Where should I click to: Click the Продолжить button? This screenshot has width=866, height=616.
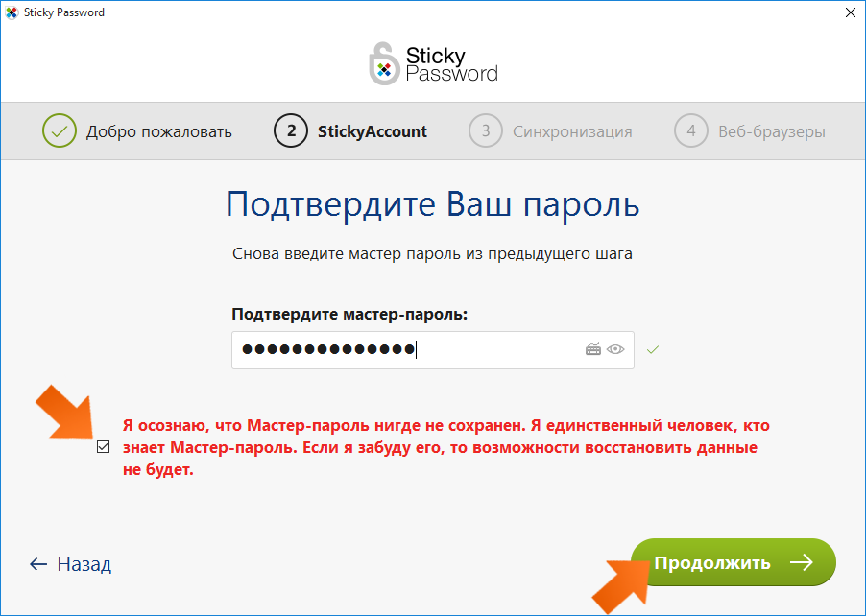pyautogui.click(x=734, y=562)
